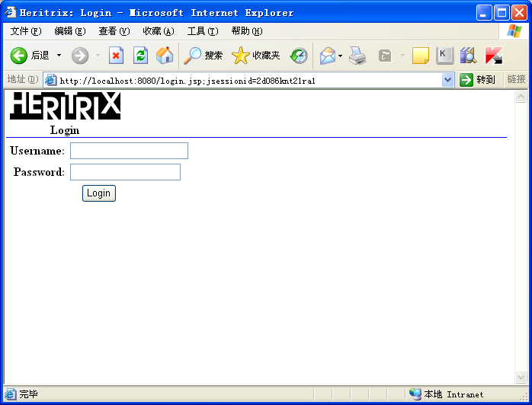Click the 转到 Go button
Screen dimensions: 532x405
point(478,80)
